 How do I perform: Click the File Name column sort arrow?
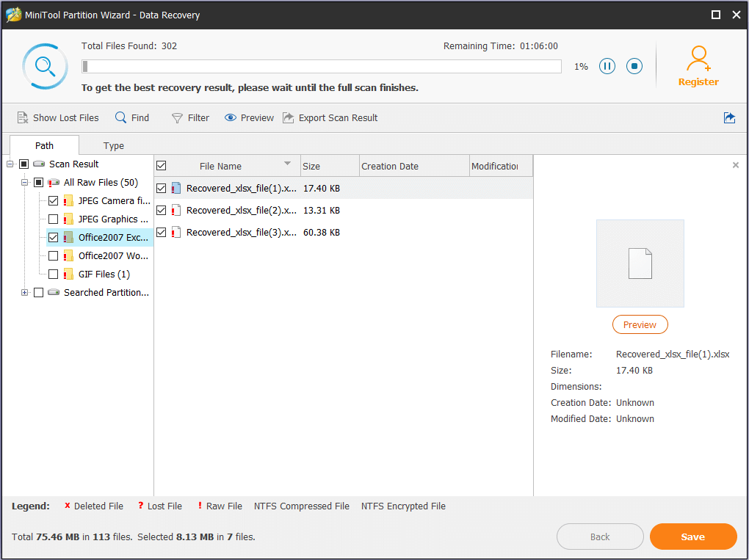(288, 163)
